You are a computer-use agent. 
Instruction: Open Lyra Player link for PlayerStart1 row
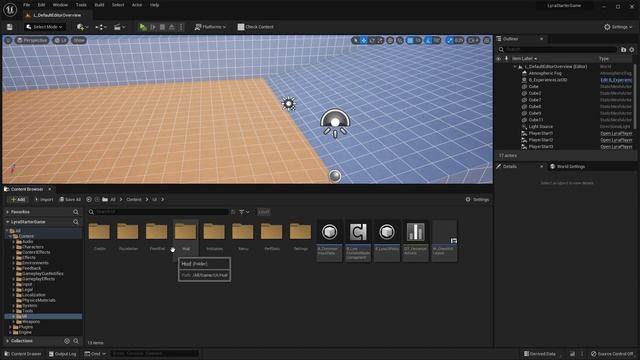[616, 133]
